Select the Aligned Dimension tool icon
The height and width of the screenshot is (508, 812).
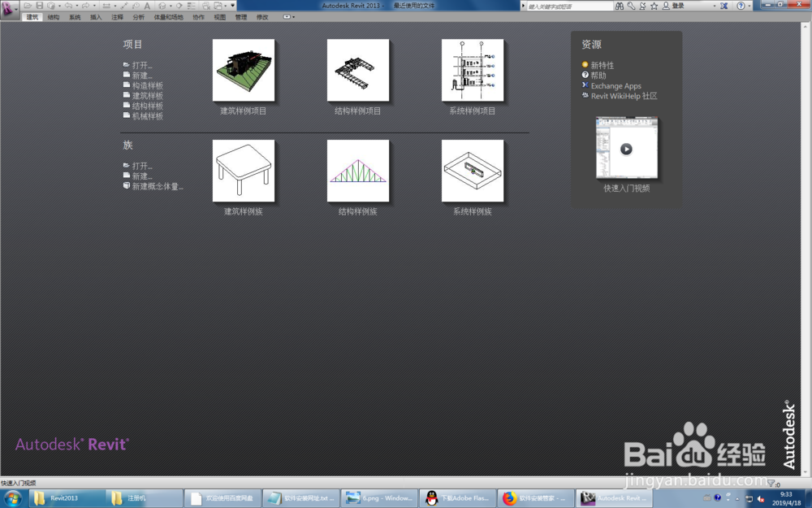click(124, 6)
